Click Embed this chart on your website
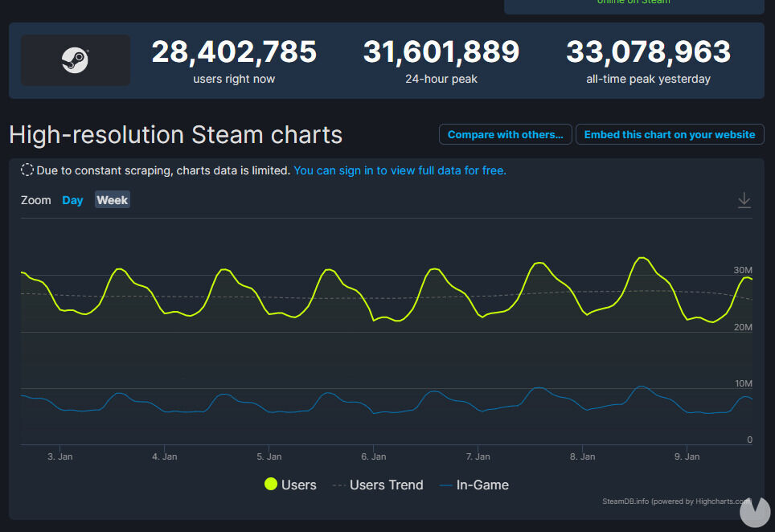Screen dimensions: 775x532 point(670,134)
